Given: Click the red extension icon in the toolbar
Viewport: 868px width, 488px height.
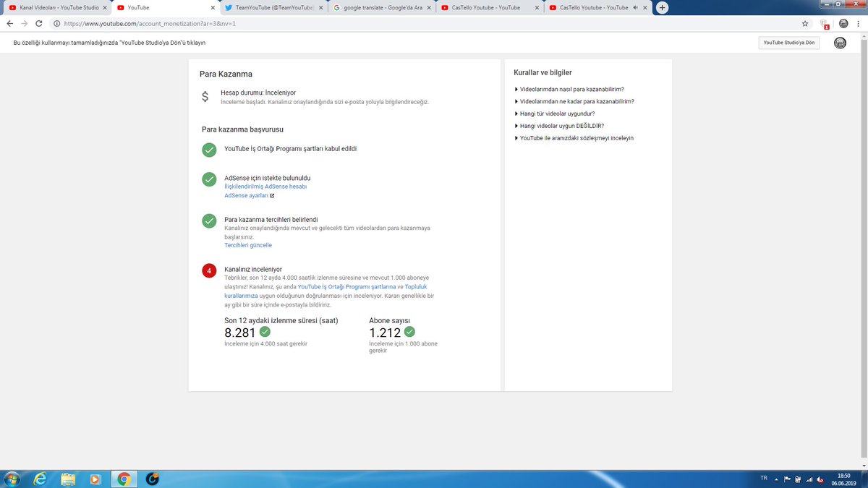Looking at the screenshot, I should point(825,24).
